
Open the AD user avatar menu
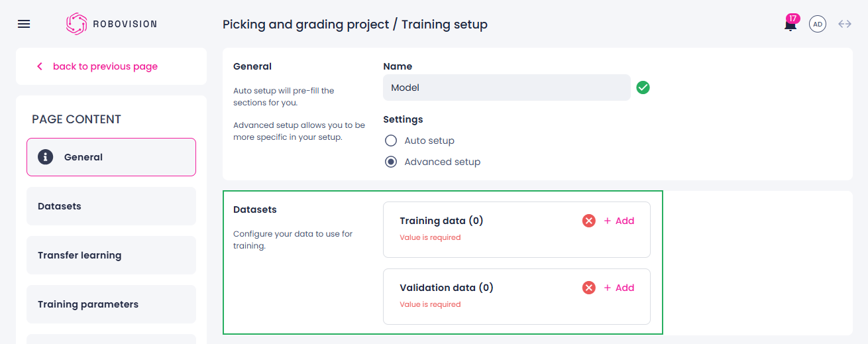coord(818,25)
